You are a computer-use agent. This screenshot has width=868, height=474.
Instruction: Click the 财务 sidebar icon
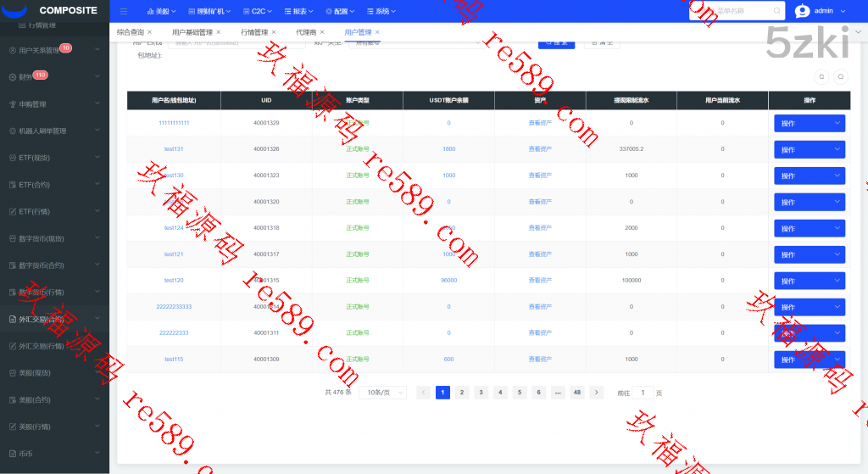13,77
